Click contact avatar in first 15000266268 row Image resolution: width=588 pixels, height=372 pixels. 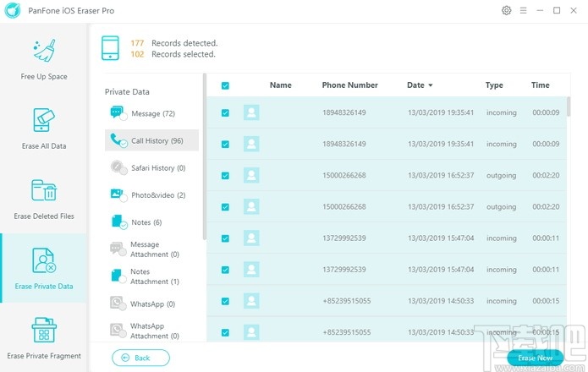click(251, 175)
